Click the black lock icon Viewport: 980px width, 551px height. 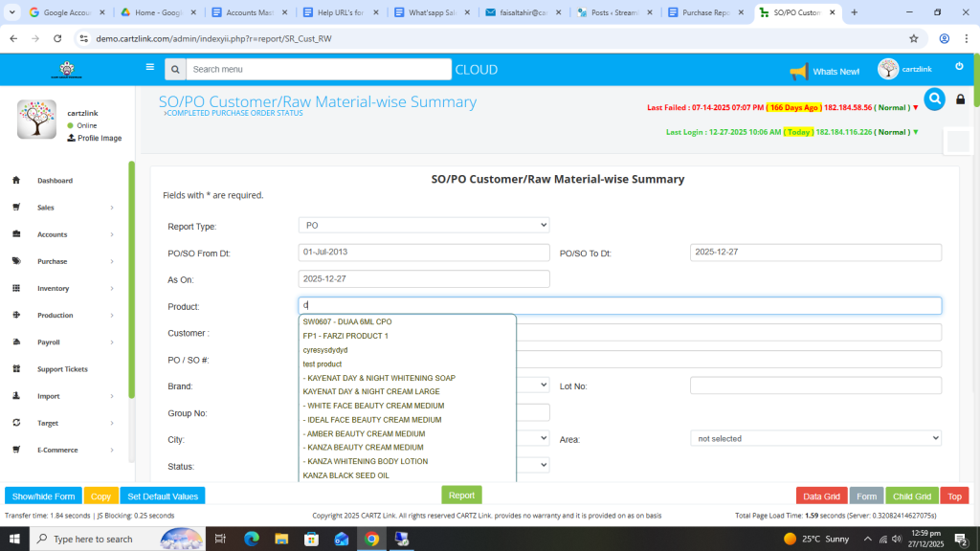[961, 99]
